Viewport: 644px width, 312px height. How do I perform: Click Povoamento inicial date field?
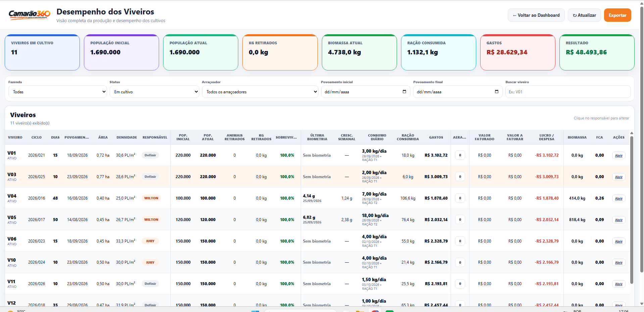[365, 92]
